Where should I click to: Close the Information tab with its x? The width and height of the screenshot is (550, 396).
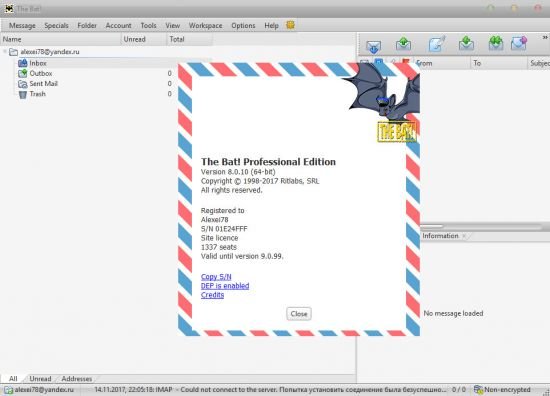(x=464, y=236)
